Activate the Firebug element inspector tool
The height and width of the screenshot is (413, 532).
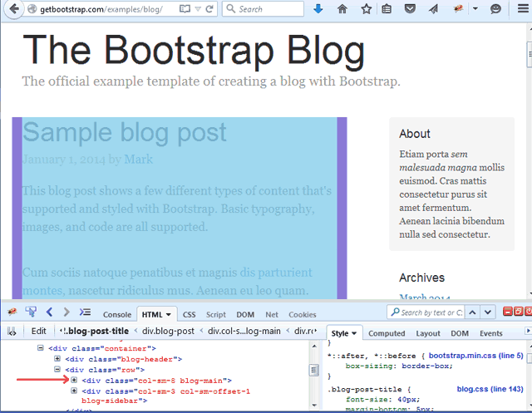[x=31, y=312]
